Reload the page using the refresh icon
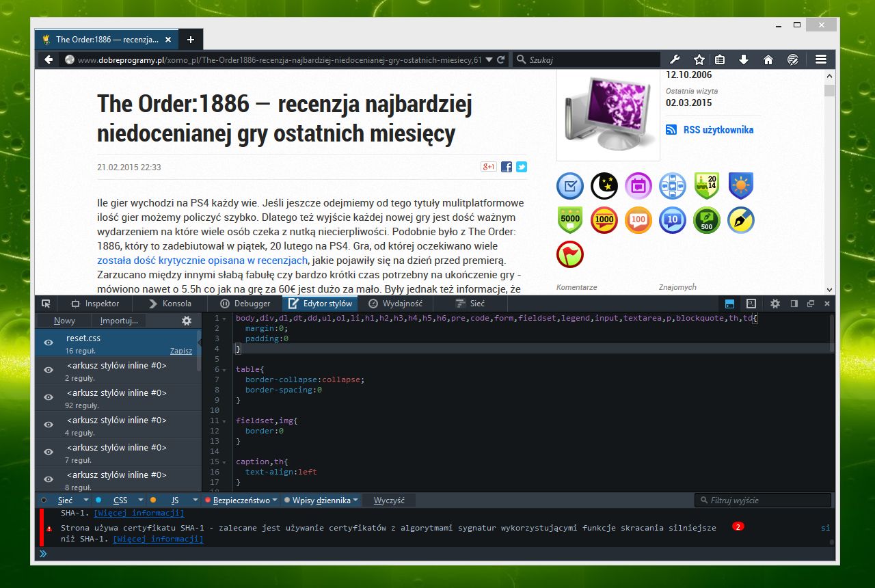Viewport: 875px width, 588px height. coord(501,59)
